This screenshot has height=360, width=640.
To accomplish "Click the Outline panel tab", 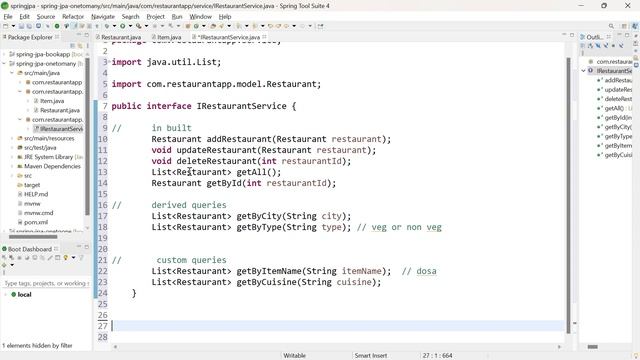I will pos(594,37).
